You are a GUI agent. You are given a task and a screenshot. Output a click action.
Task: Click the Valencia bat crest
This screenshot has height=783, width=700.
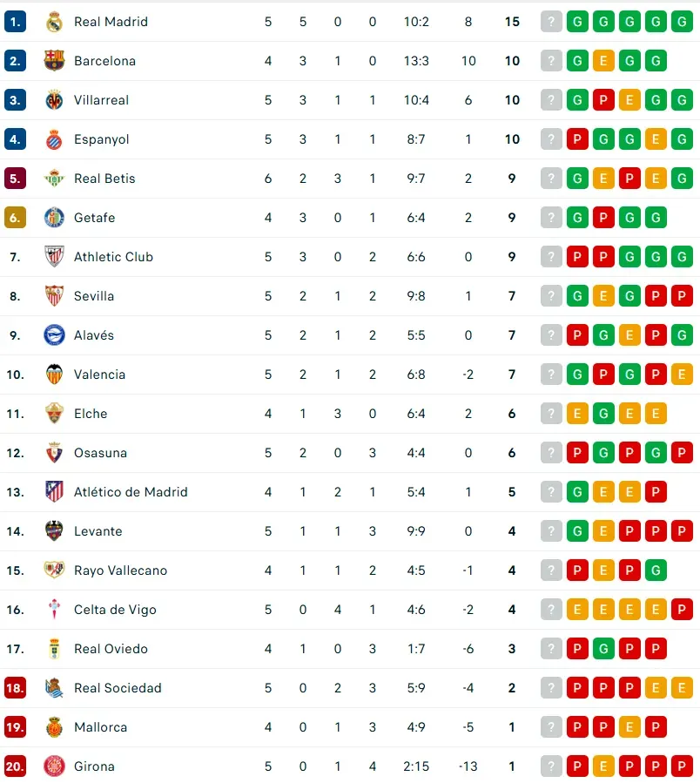[54, 374]
